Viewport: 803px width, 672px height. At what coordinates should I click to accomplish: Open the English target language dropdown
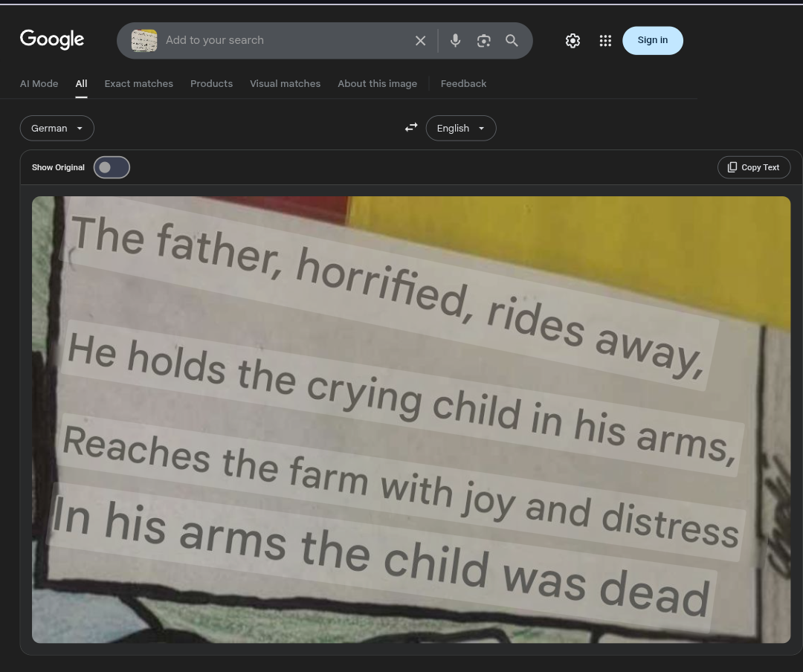click(x=460, y=128)
